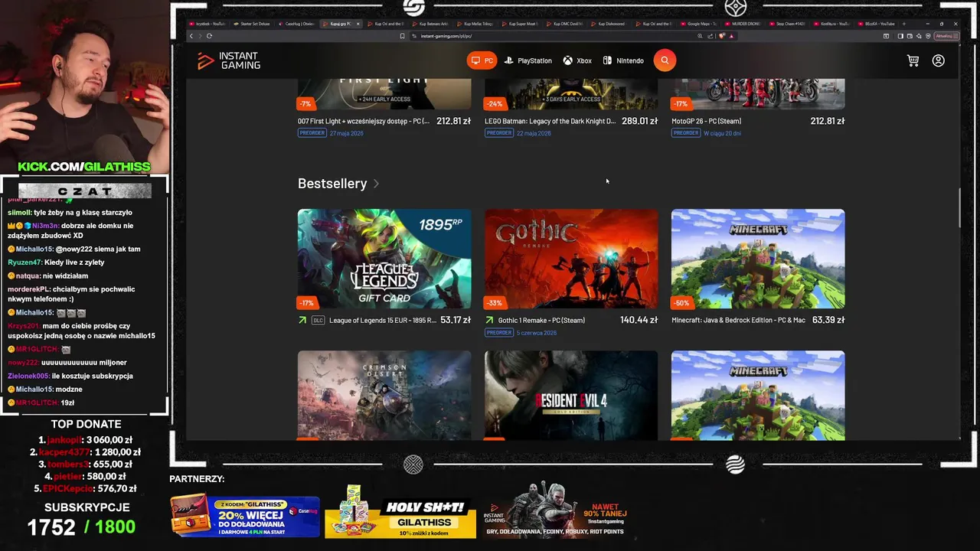980x551 pixels.
Task: Open League of Legends gift card thumbnail
Action: 384,259
